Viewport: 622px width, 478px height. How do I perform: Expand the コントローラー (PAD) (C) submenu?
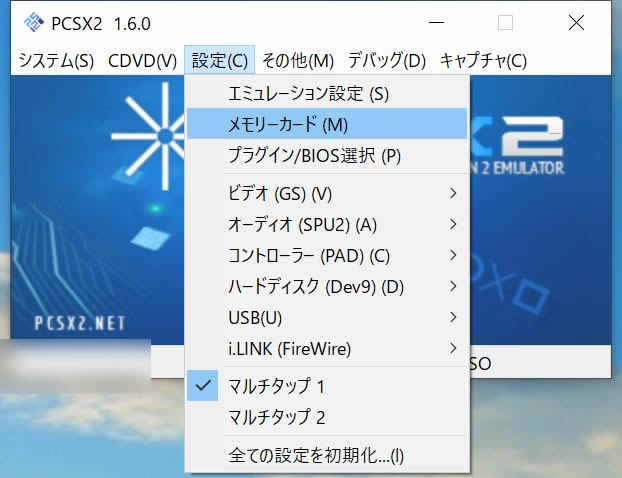coord(327,255)
